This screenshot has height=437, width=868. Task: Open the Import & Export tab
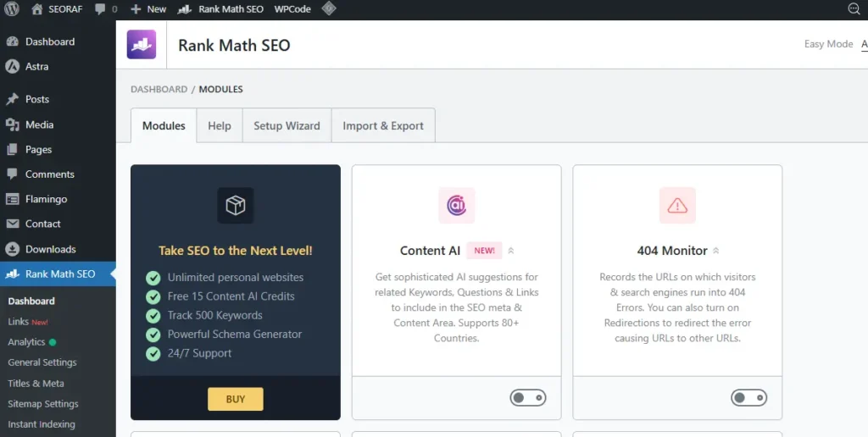click(x=383, y=125)
